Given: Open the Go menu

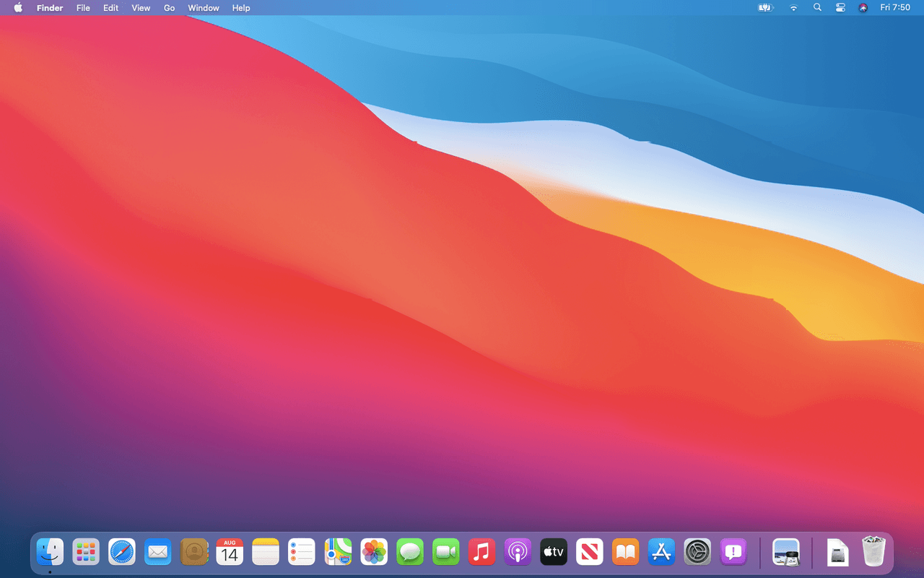Looking at the screenshot, I should click(x=170, y=8).
